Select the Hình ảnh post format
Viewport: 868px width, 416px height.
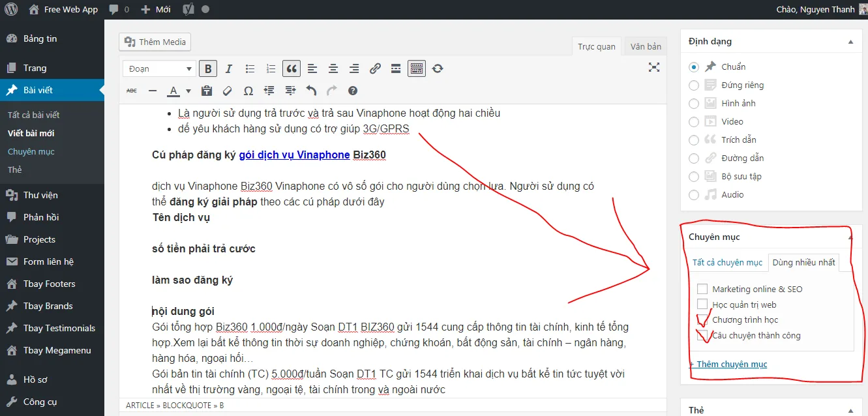694,104
